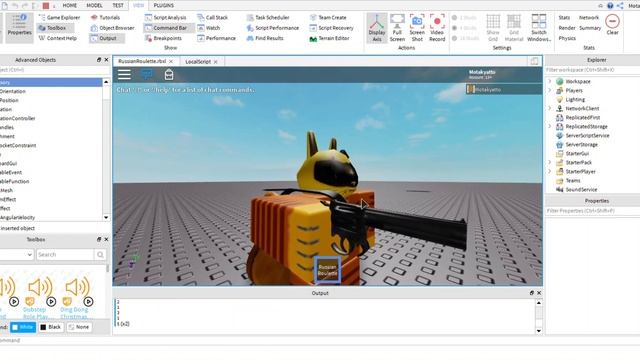The width and height of the screenshot is (640, 360).
Task: Show Summary stats
Action: pyautogui.click(x=590, y=28)
